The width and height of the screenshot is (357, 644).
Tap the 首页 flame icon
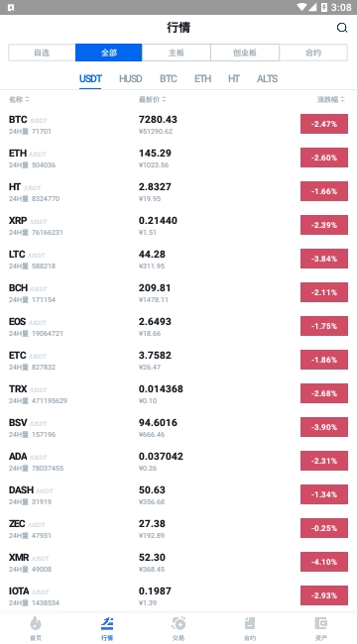(x=36, y=623)
